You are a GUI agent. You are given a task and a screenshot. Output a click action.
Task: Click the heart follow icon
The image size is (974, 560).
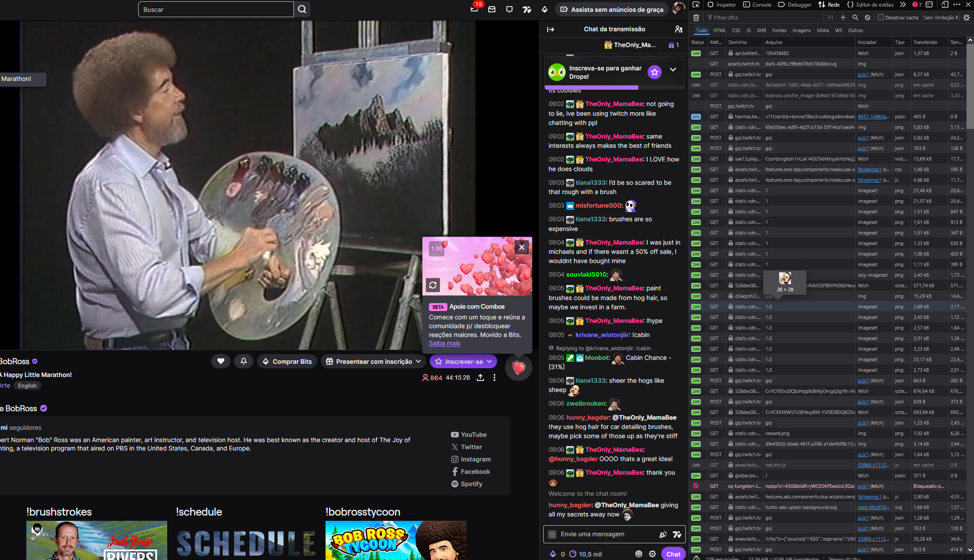[x=221, y=361]
